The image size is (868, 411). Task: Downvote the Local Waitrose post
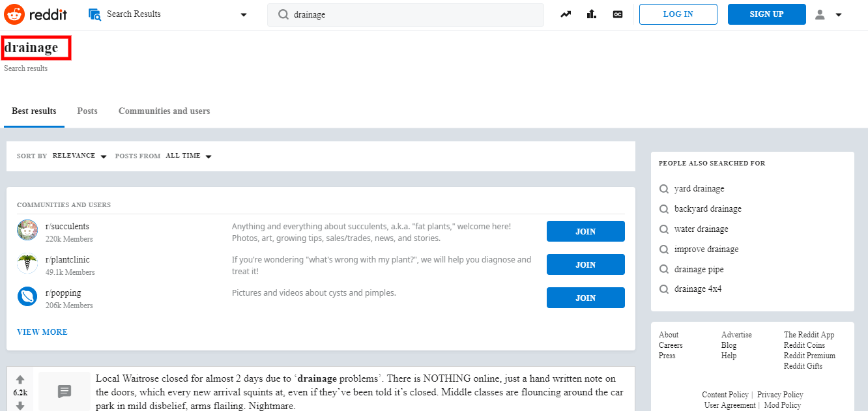pyautogui.click(x=20, y=406)
